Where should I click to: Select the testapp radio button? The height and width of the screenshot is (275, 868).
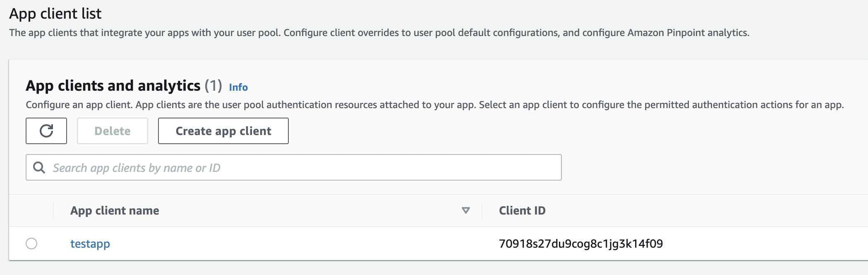coord(31,244)
